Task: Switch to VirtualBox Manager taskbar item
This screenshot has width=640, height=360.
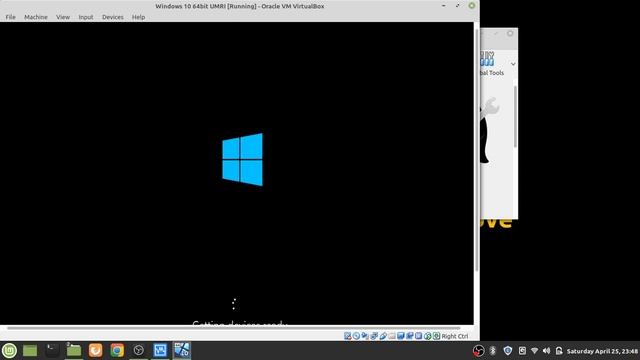Action: click(160, 350)
